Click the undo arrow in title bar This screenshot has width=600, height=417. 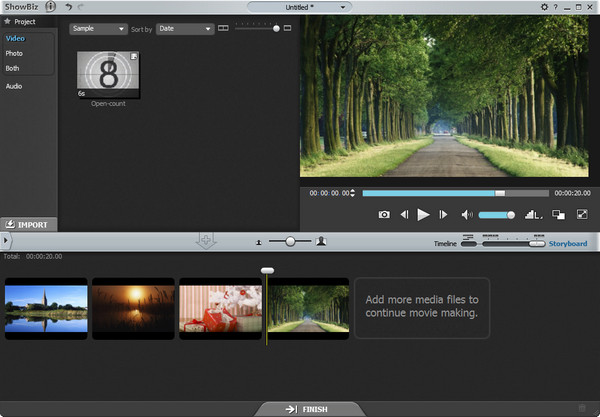pos(68,7)
